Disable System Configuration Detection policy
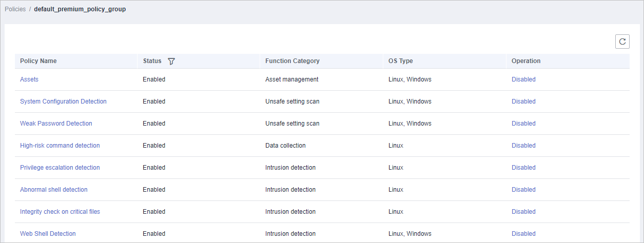644x243 pixels. tap(523, 102)
